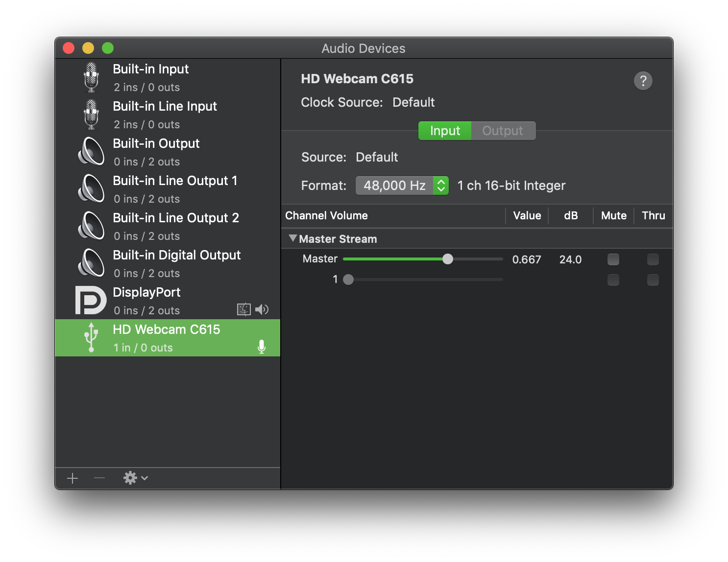Click the system alert Finder icon on DisplayPort row
Viewport: 728px width, 562px height.
pyautogui.click(x=244, y=309)
